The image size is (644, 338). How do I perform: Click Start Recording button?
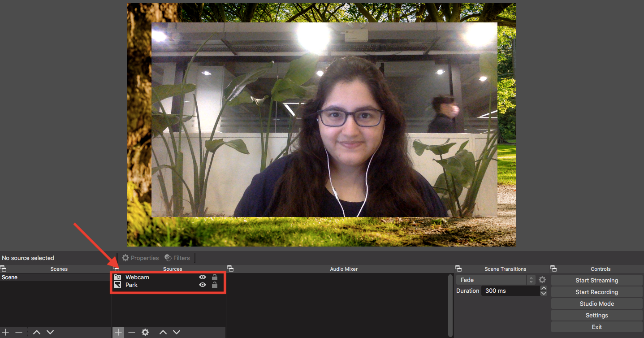point(596,292)
